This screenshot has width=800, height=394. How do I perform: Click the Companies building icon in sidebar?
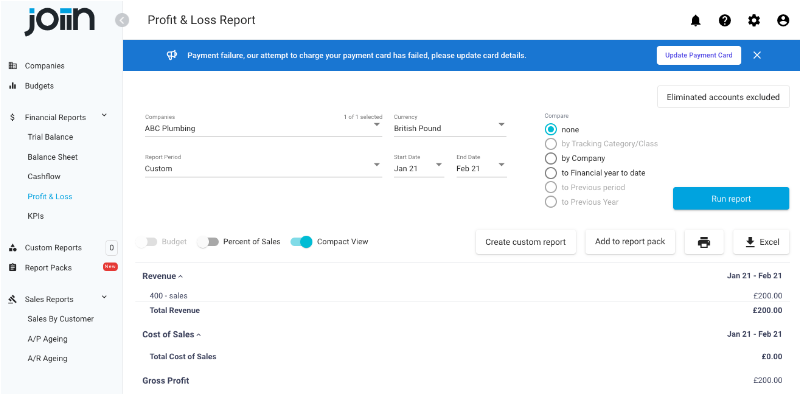pos(13,66)
